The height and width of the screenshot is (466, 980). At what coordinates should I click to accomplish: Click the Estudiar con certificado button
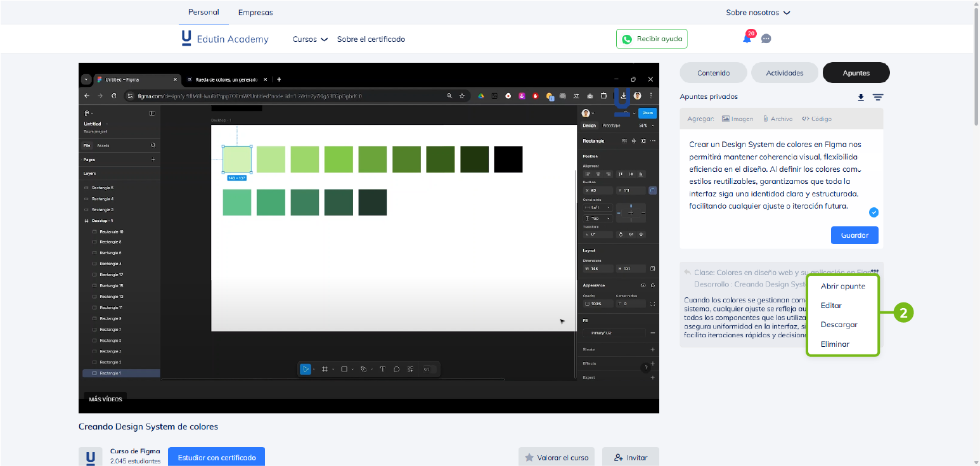216,457
